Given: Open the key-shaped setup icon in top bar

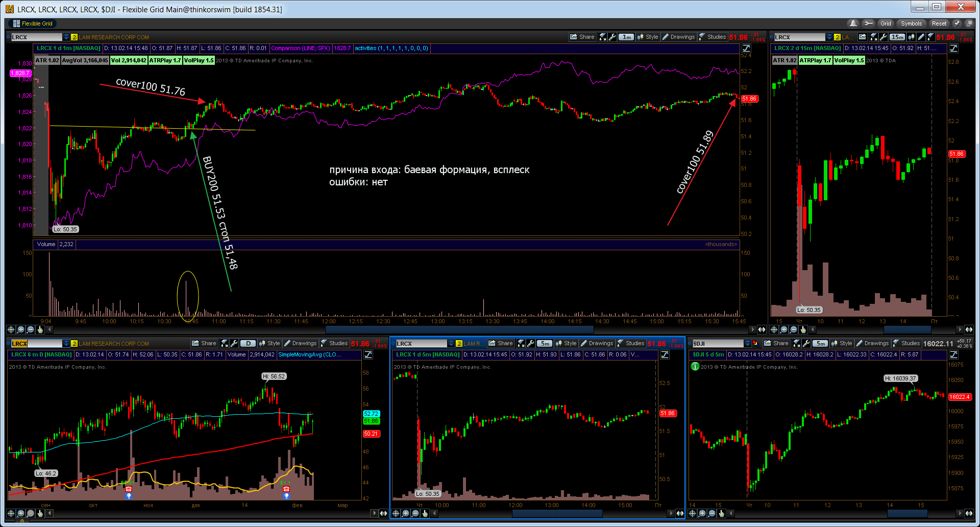Looking at the screenshot, I should click(868, 23).
